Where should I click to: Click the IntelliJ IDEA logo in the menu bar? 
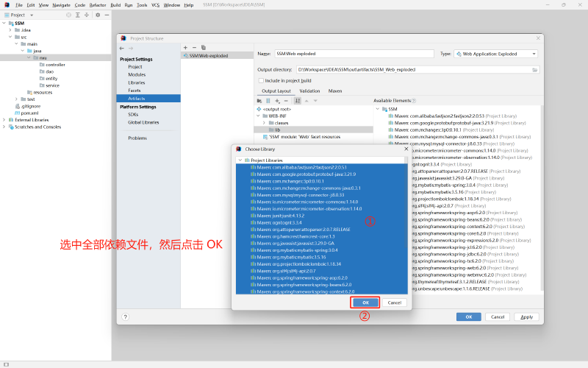[7, 5]
